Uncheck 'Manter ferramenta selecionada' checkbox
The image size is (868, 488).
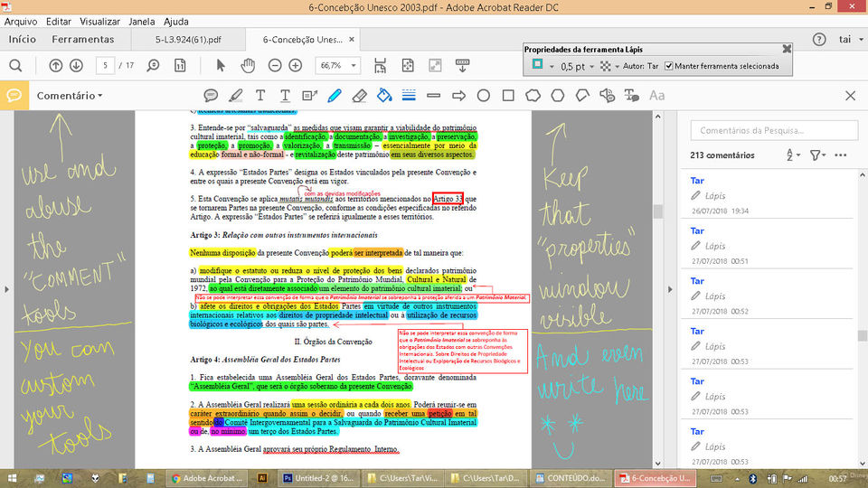(668, 66)
